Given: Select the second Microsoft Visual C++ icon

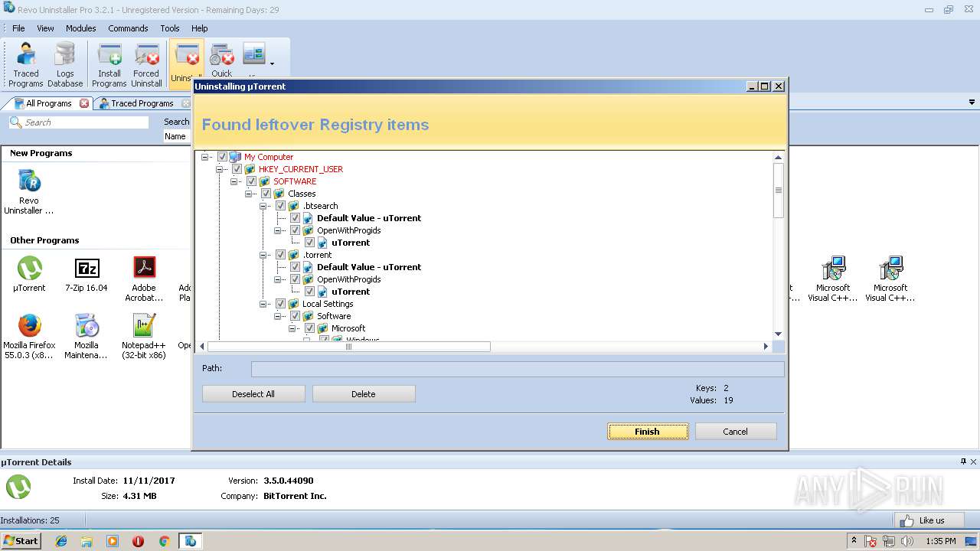Looking at the screenshot, I should point(890,279).
